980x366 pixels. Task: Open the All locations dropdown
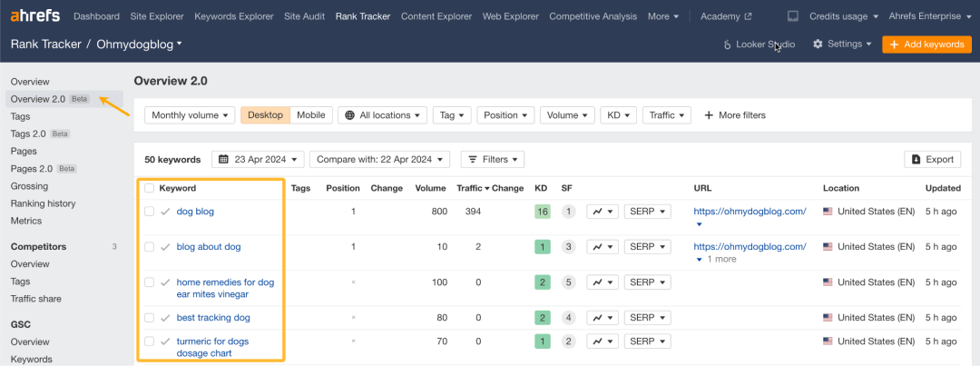[x=383, y=115]
